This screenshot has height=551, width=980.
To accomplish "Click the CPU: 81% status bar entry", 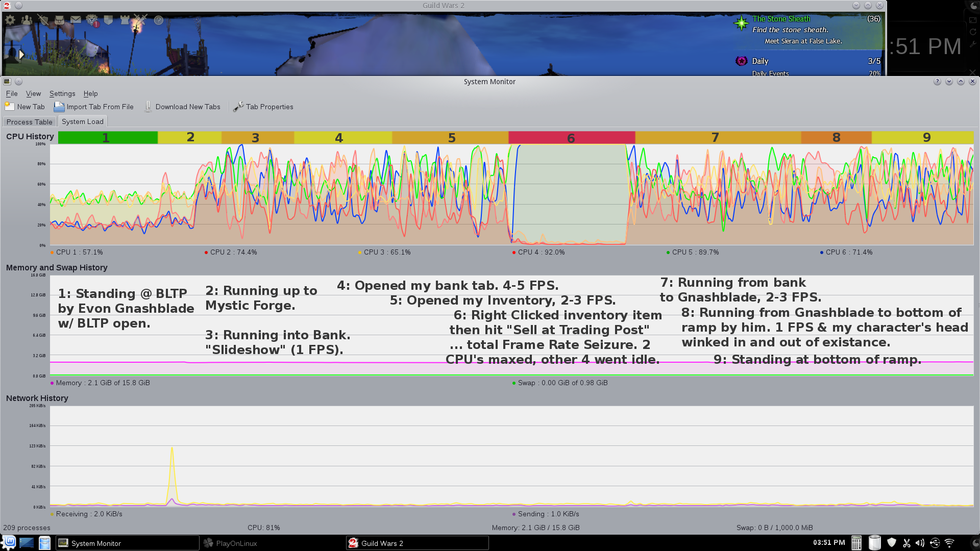I will click(264, 528).
